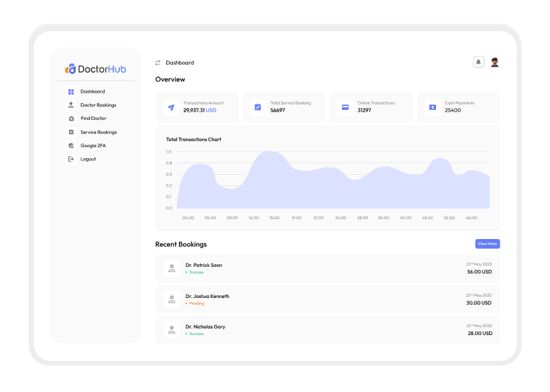The image size is (550, 392).
Task: Select Dr. Joshua Kenneth pending booking
Action: (327, 299)
